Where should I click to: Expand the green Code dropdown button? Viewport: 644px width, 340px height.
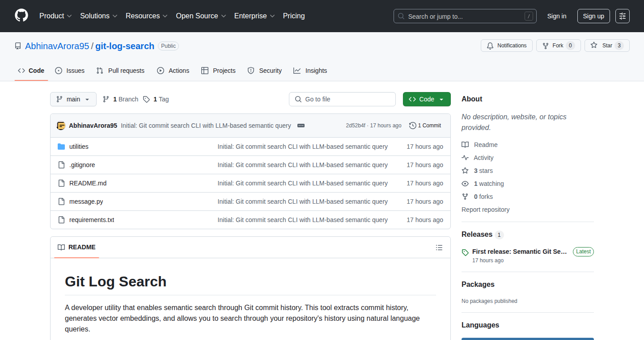(427, 99)
